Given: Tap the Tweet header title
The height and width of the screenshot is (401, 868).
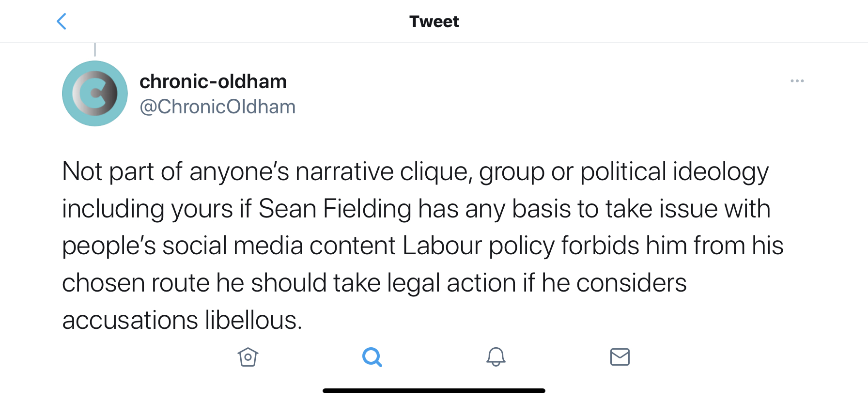Looking at the screenshot, I should point(434,21).
